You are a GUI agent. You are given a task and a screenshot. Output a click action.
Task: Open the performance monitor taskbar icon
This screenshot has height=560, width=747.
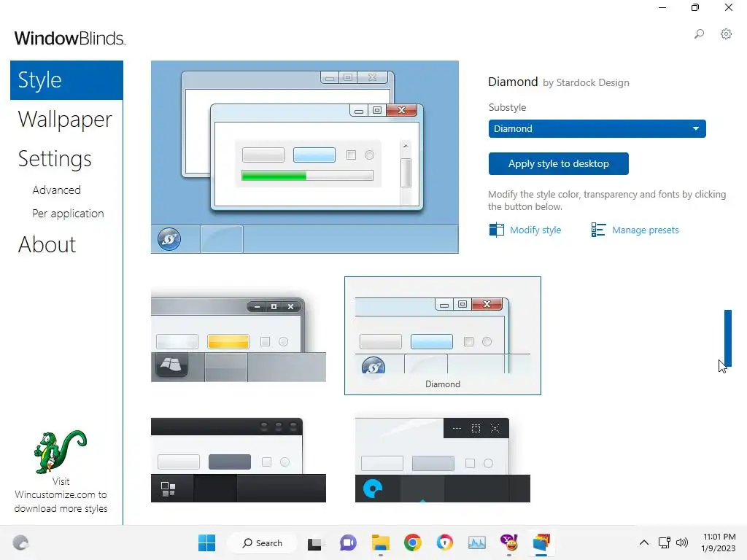pos(477,542)
